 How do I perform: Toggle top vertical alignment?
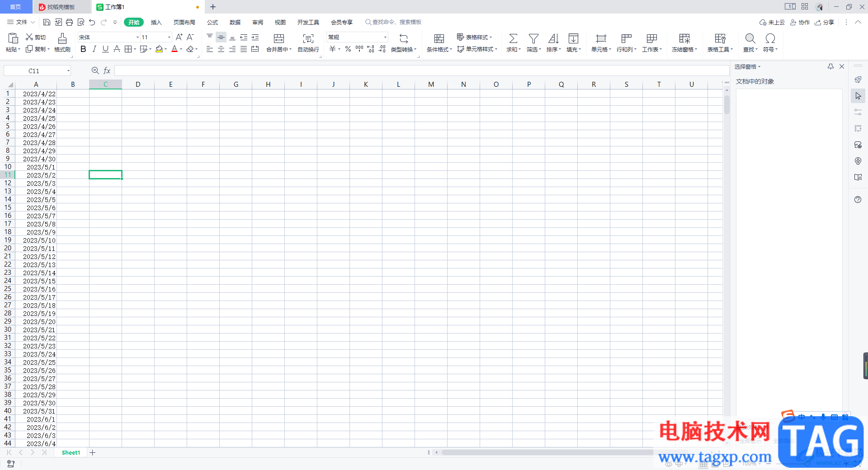[210, 37]
